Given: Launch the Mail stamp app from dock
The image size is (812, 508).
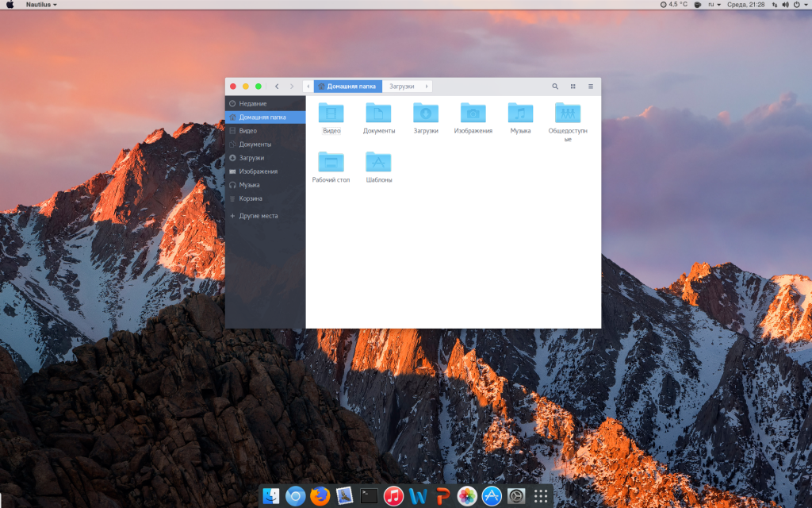Looking at the screenshot, I should [344, 496].
